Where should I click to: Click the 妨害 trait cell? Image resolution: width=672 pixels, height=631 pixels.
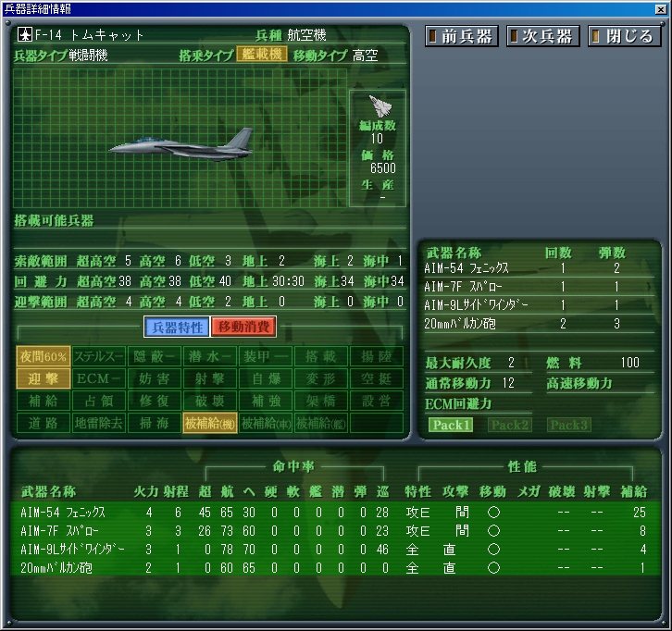pyautogui.click(x=155, y=378)
